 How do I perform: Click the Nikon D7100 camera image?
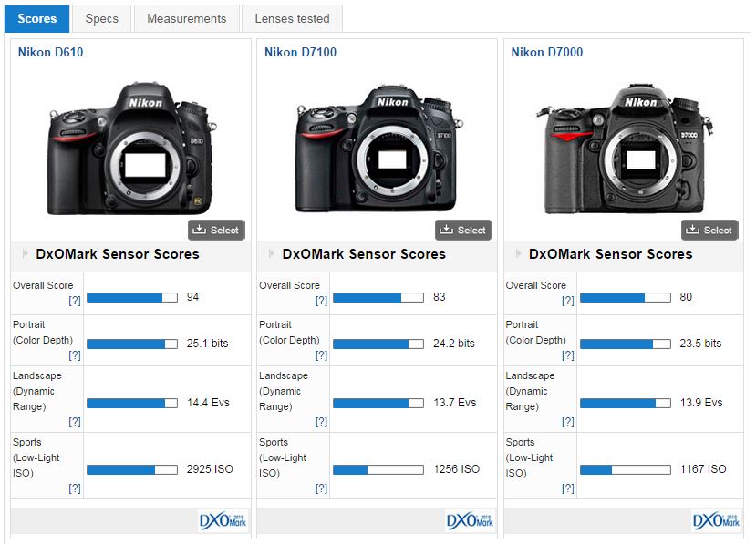tap(379, 149)
